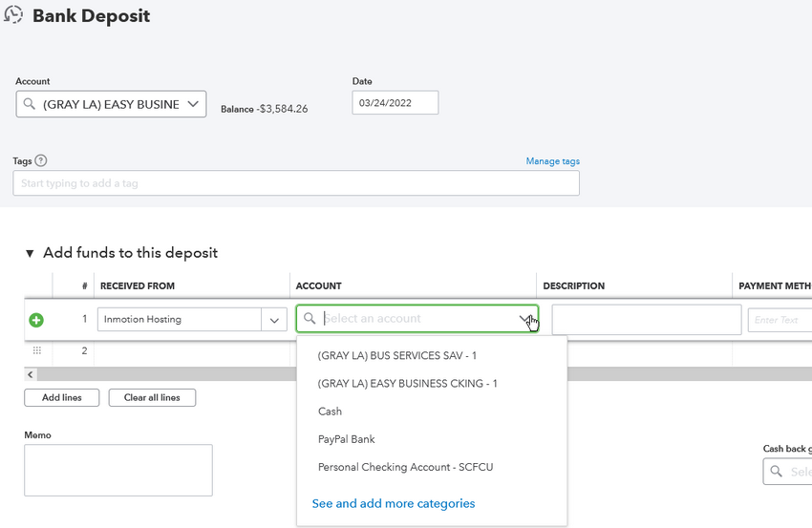The image size is (812, 528).
Task: Pick PayPal Bank account option
Action: pyautogui.click(x=346, y=439)
